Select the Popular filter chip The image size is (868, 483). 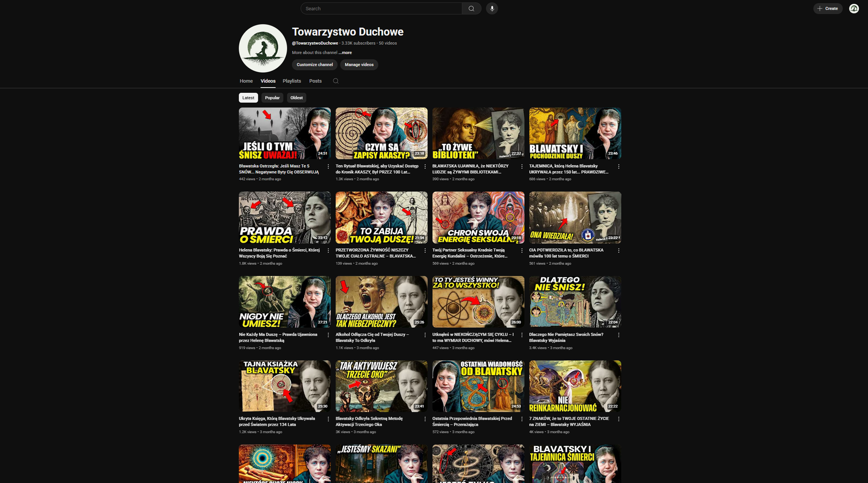point(272,98)
